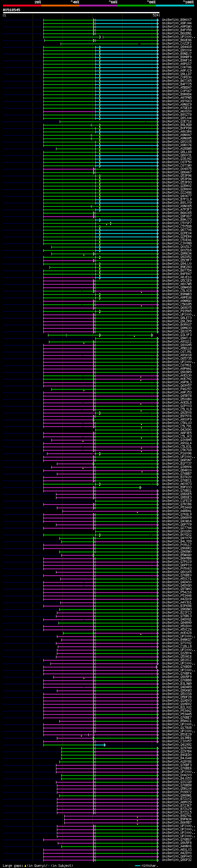
Task: Select the UniRef100_Q6P043 label
Action: point(177,856)
